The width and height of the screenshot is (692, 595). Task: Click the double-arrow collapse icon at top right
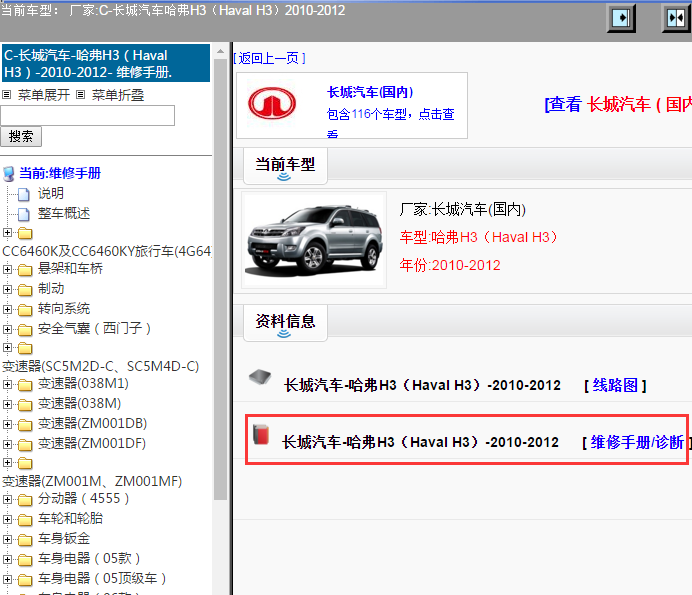[x=676, y=19]
